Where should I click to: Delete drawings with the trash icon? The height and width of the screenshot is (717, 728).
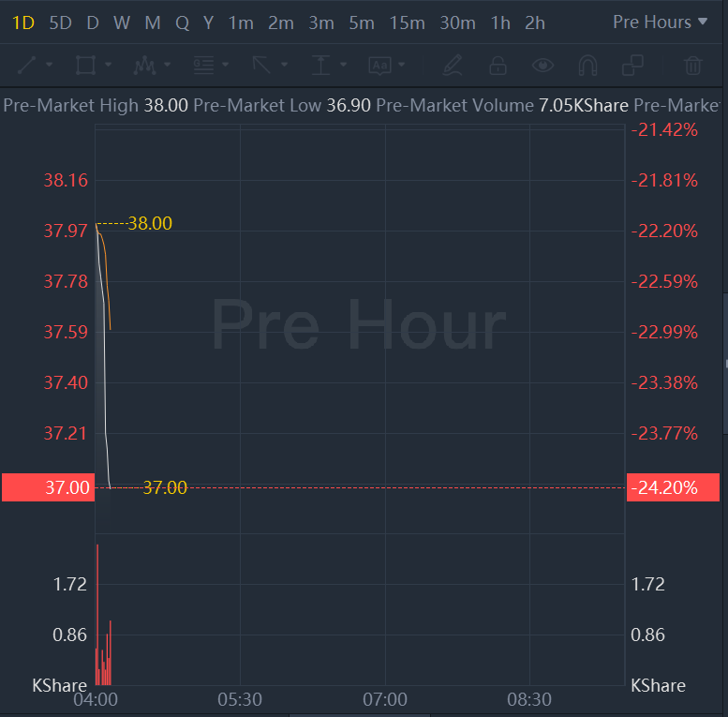(693, 66)
